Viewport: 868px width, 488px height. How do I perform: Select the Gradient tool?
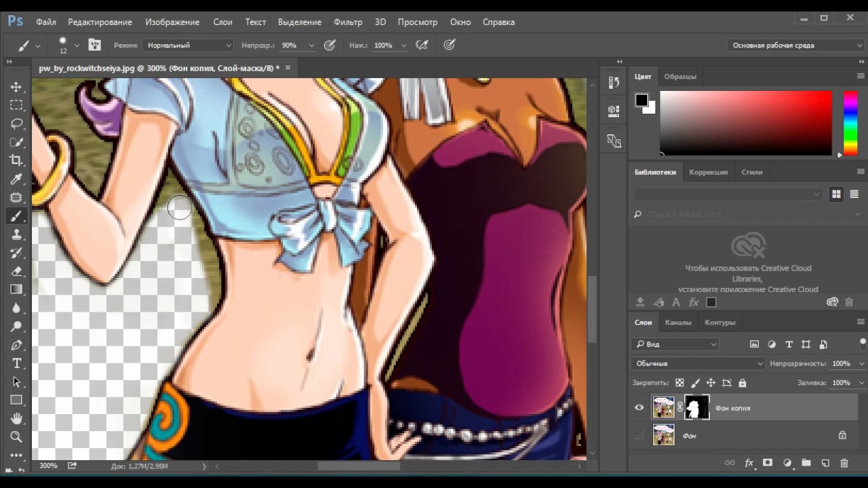tap(16, 289)
